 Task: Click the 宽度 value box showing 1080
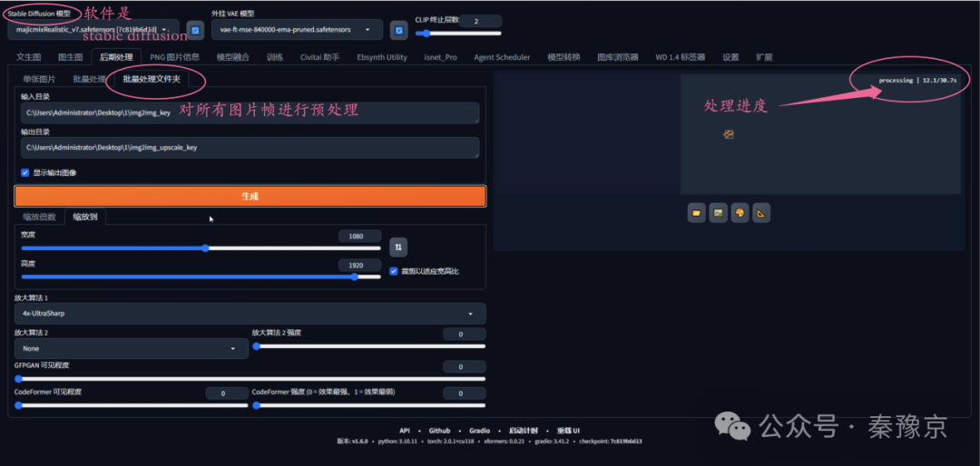(x=360, y=236)
